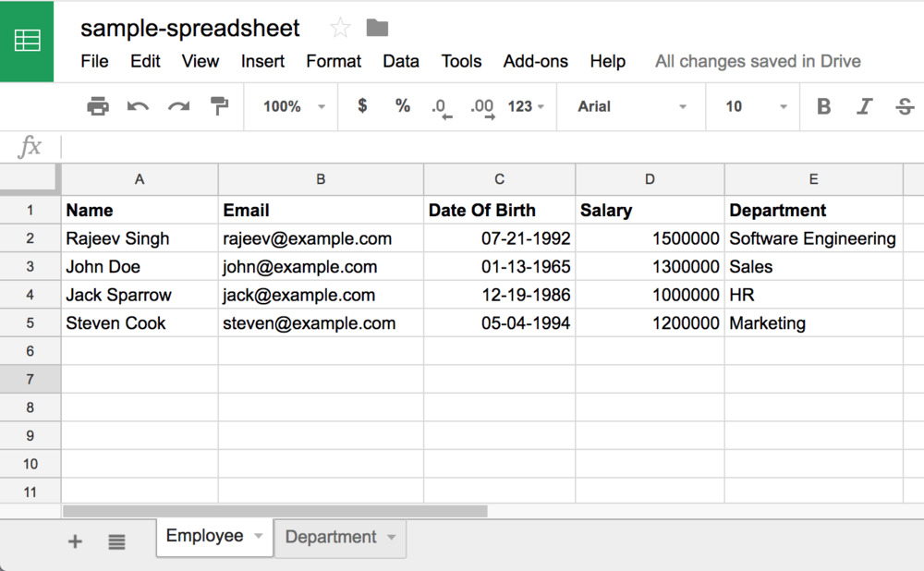The height and width of the screenshot is (571, 924).
Task: Select the Software Engineering cell
Action: pos(813,238)
